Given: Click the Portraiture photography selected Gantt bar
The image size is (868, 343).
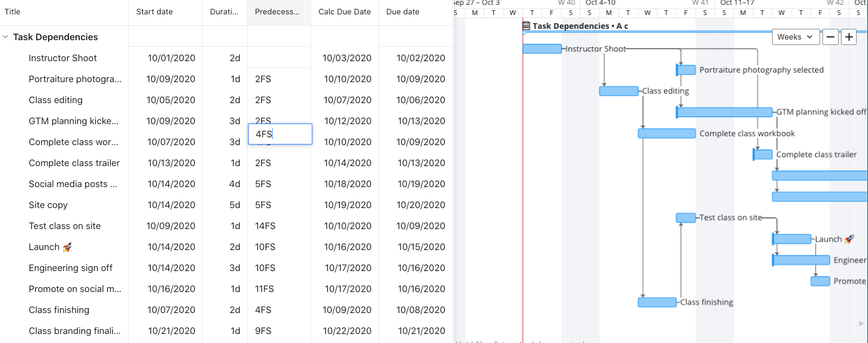Looking at the screenshot, I should pos(686,70).
